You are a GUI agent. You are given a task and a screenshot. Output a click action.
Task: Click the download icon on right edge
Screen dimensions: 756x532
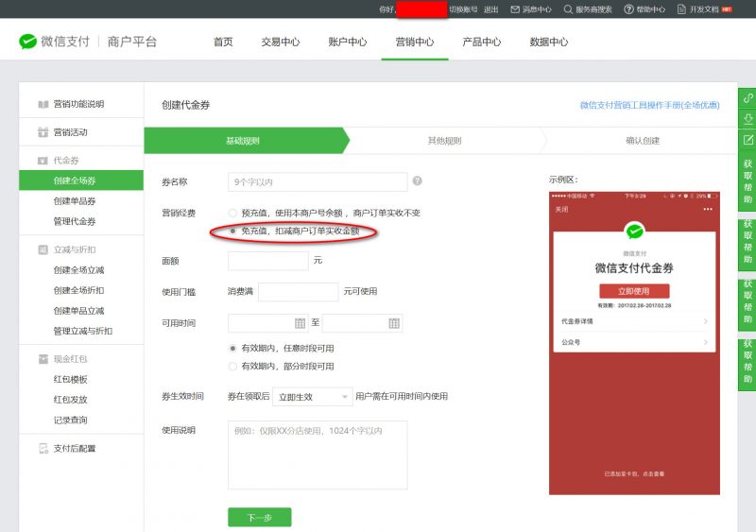[x=747, y=119]
